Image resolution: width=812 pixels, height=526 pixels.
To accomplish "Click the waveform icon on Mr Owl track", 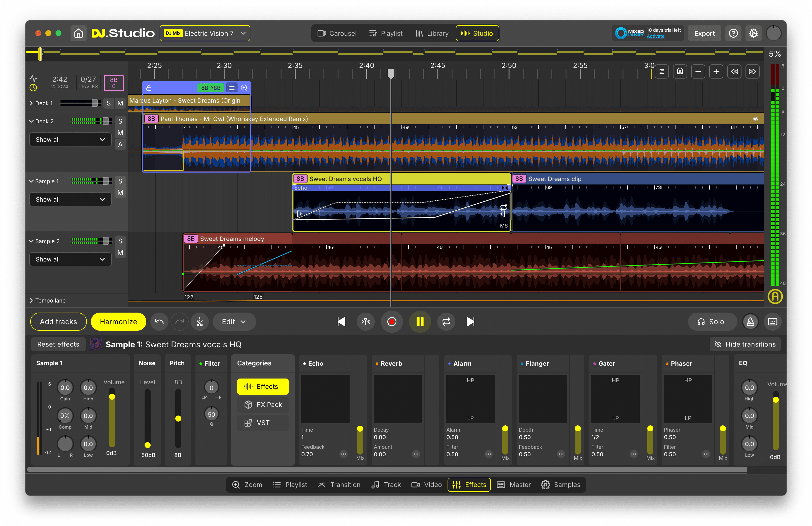I will tap(755, 119).
